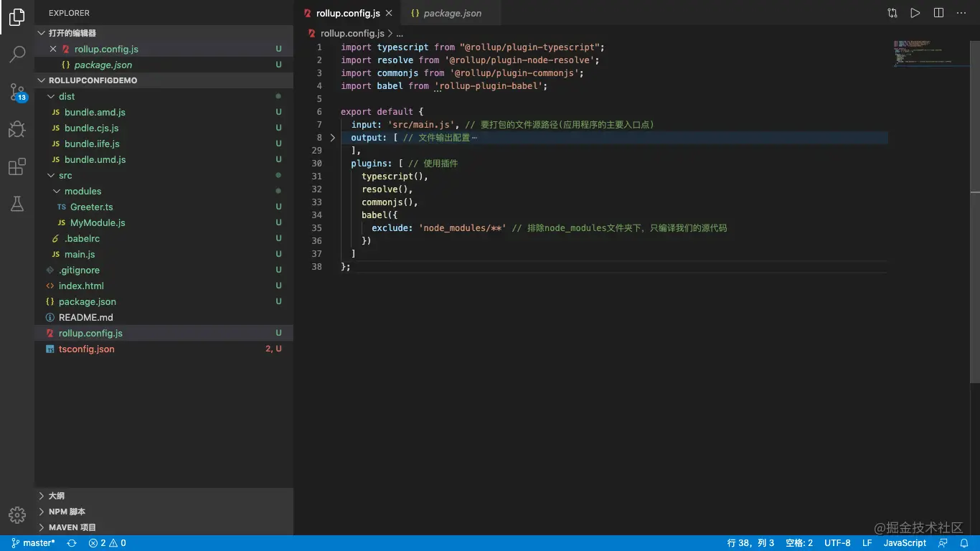Collapse the dist folder in explorer

[x=51, y=96]
